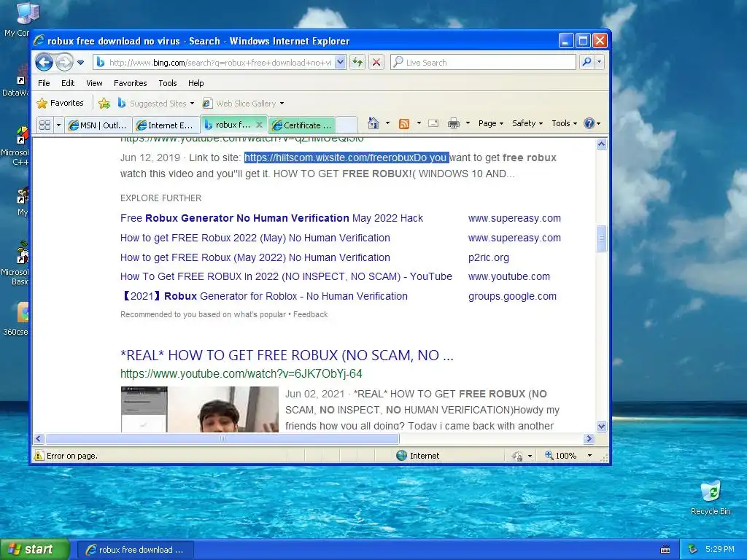
Task: Open the Favorites menu
Action: pos(130,83)
